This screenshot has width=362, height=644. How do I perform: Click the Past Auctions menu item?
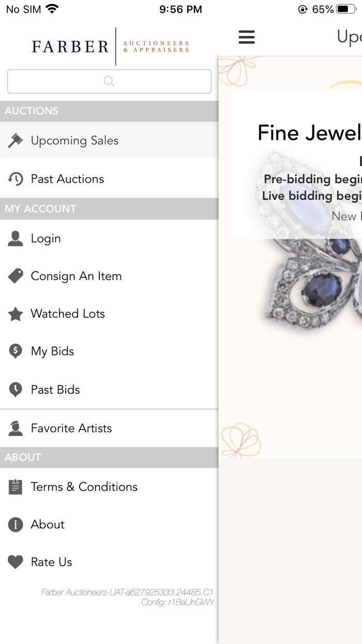click(x=68, y=178)
